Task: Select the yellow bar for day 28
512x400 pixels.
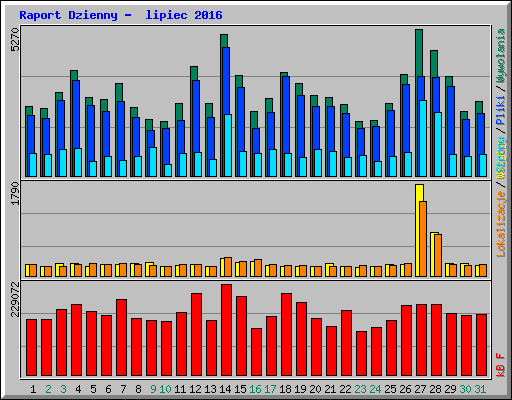Action: click(433, 254)
